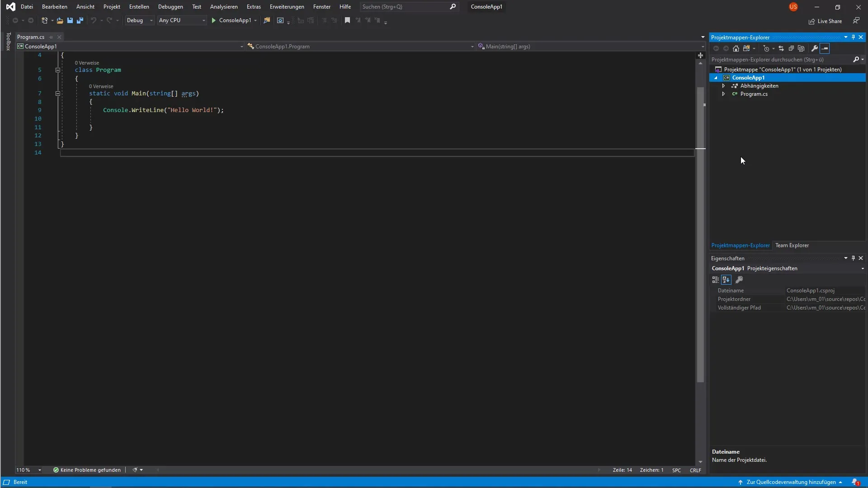Open the Toolbox side tab
This screenshot has height=488, width=868.
pos(8,42)
